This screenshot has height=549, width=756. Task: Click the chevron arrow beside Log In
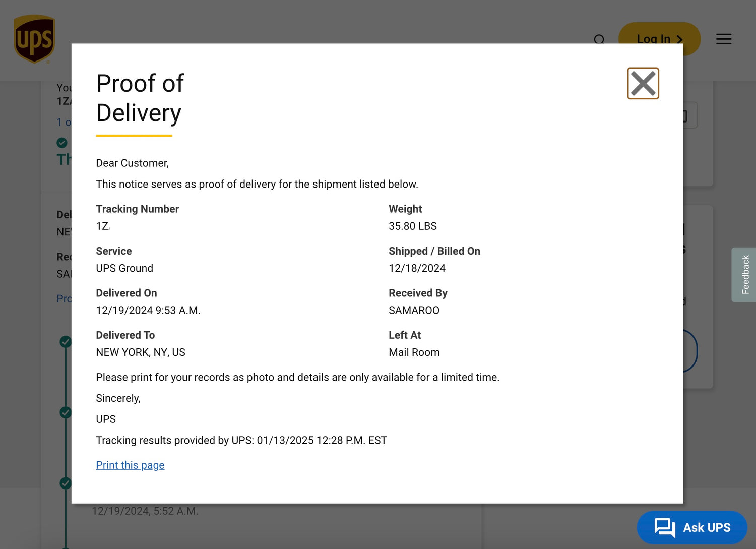tap(680, 39)
